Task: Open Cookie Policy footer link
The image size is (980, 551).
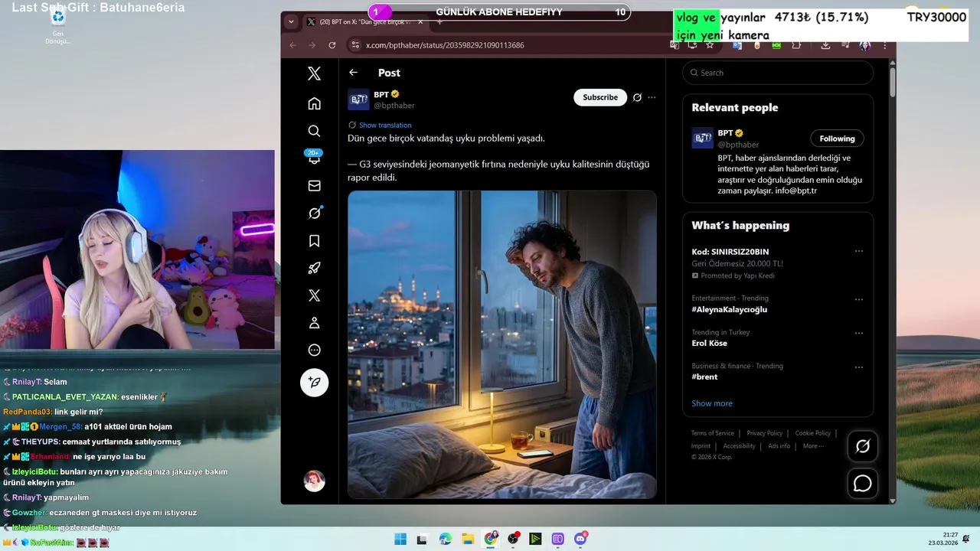Action: [x=812, y=433]
